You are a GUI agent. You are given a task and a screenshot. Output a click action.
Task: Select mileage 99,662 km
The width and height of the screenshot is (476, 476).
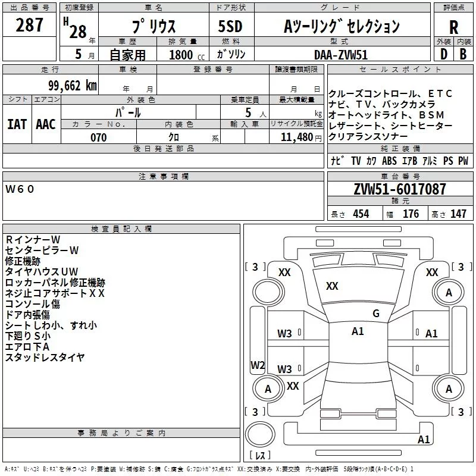[x=72, y=86]
